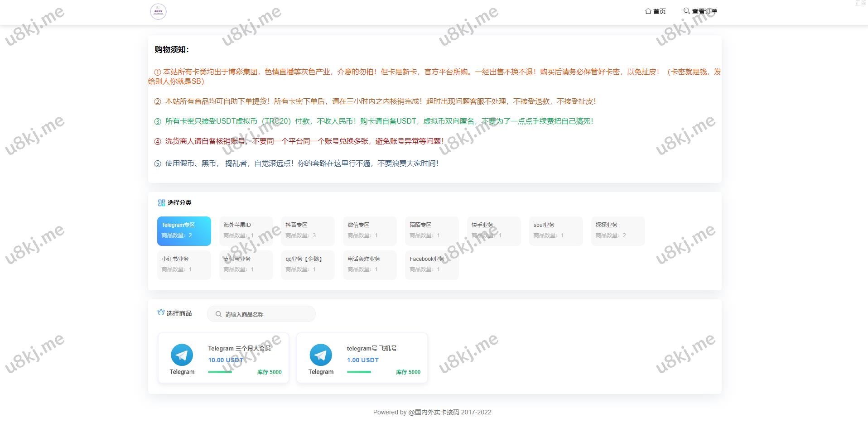Open the Facebook业务 category
Image resolution: width=868 pixels, height=437 pixels.
tap(431, 265)
